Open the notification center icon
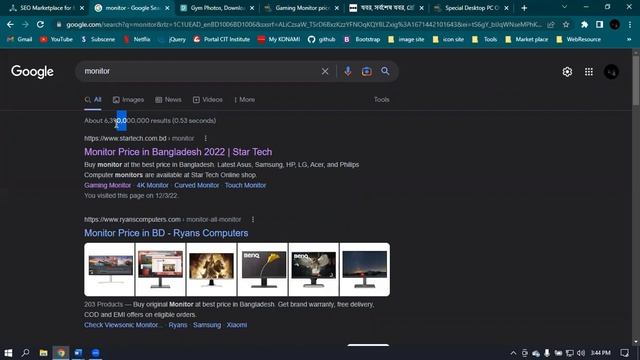 [624, 353]
